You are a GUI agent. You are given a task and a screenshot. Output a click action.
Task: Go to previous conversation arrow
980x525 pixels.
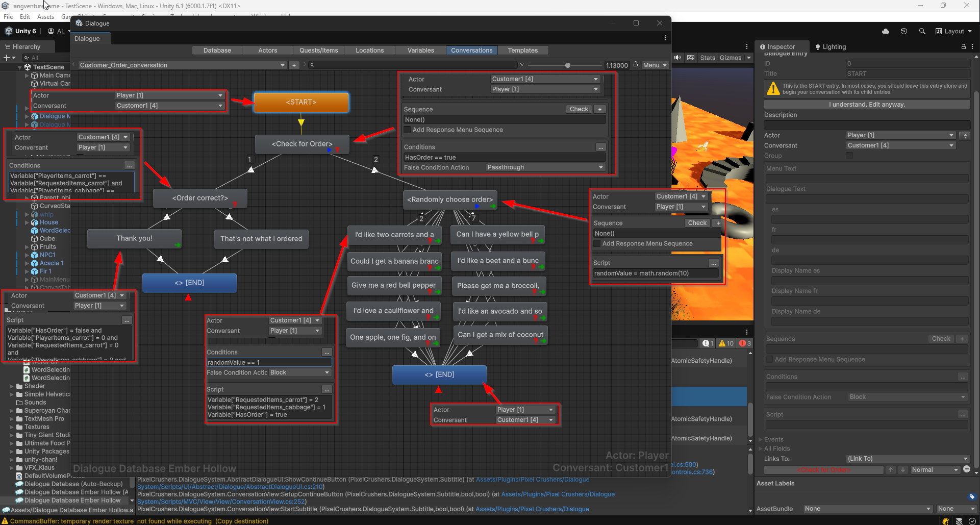pos(74,65)
